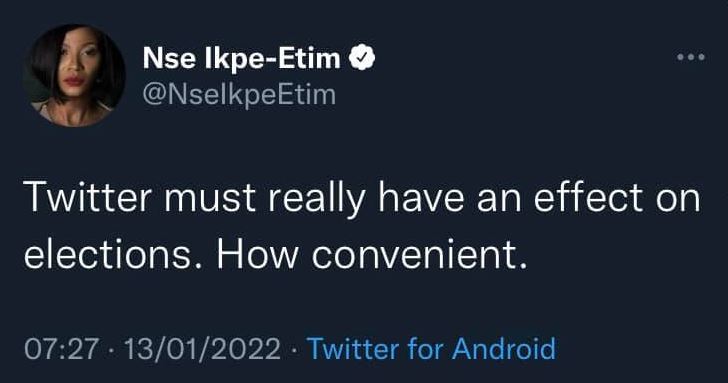The width and height of the screenshot is (728, 383).
Task: Select the @NseIkpeEtim handle
Action: (x=239, y=95)
